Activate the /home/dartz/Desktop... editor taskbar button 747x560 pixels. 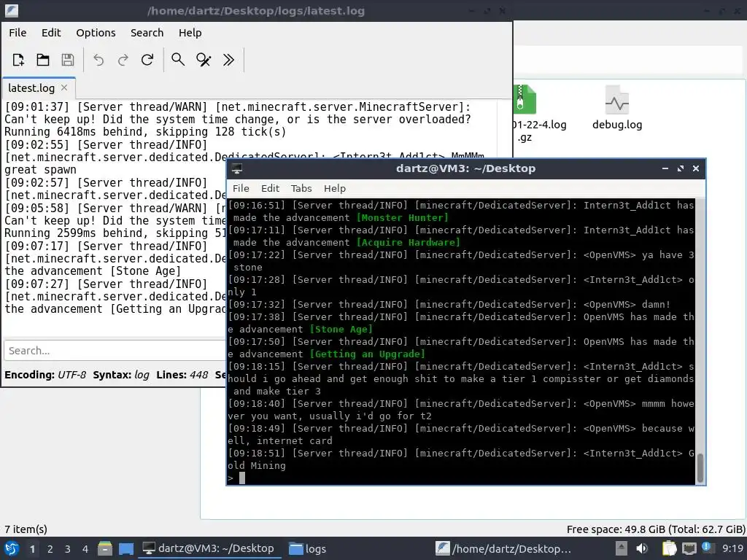[503, 548]
